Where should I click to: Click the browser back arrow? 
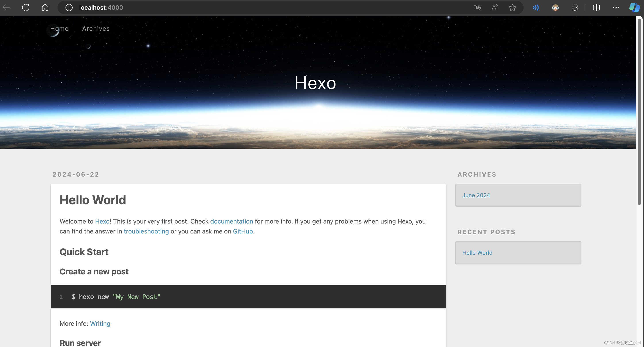pyautogui.click(x=6, y=8)
